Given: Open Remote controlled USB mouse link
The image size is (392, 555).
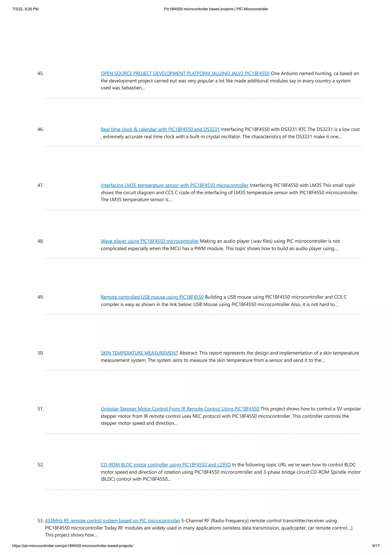Looking at the screenshot, I should coord(152,297).
